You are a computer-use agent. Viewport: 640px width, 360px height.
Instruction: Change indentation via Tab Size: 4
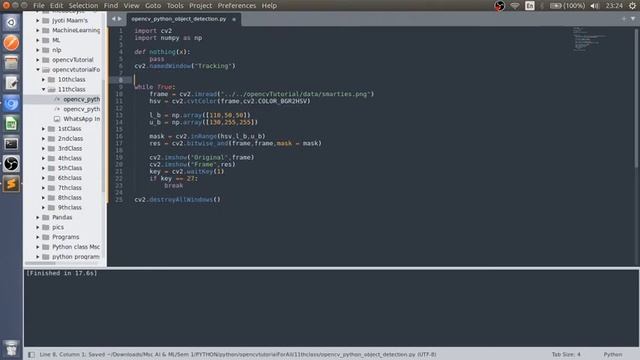566,354
